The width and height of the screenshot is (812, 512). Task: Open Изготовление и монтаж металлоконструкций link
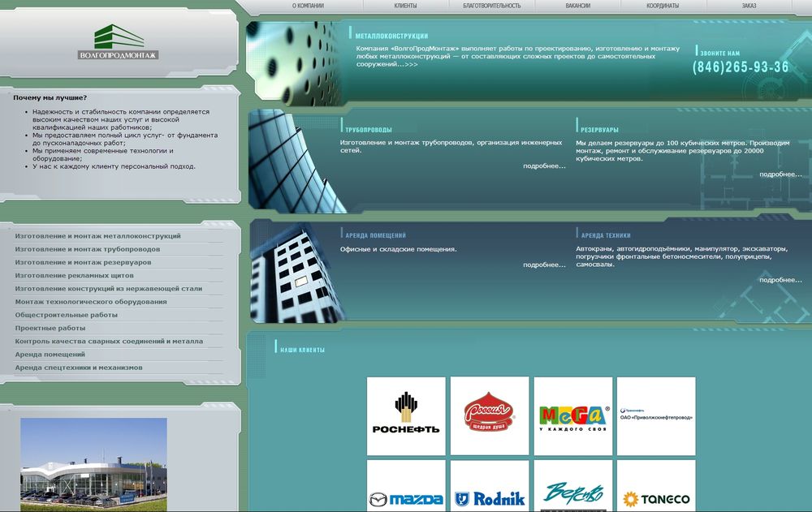98,236
